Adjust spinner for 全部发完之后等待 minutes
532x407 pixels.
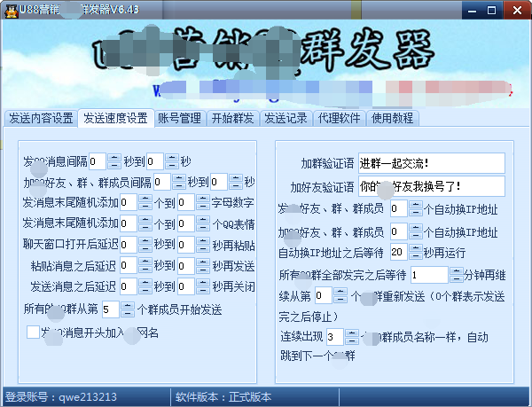(457, 275)
